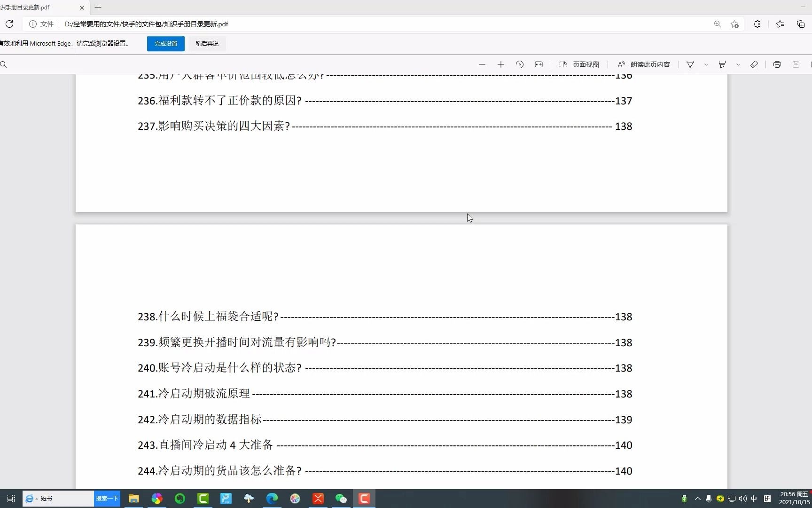Dismiss setup with 稍后再说
Viewport: 812px width, 508px height.
(207, 43)
